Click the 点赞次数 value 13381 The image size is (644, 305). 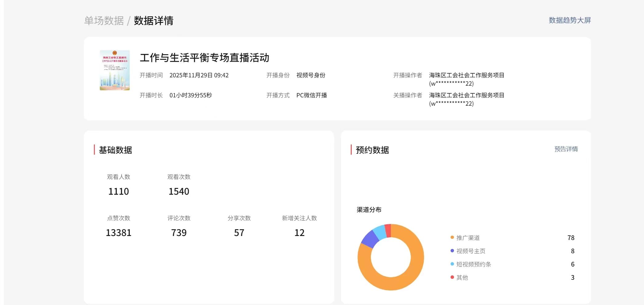pyautogui.click(x=119, y=233)
